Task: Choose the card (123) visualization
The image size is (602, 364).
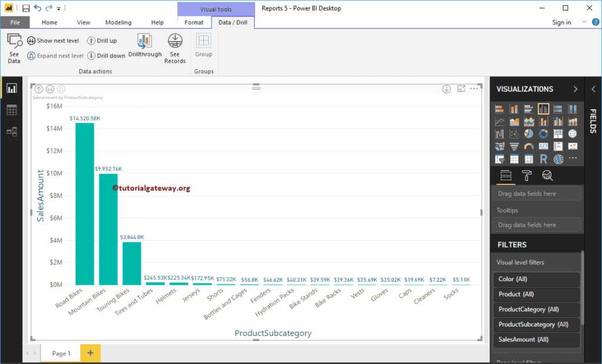Action: click(x=543, y=146)
